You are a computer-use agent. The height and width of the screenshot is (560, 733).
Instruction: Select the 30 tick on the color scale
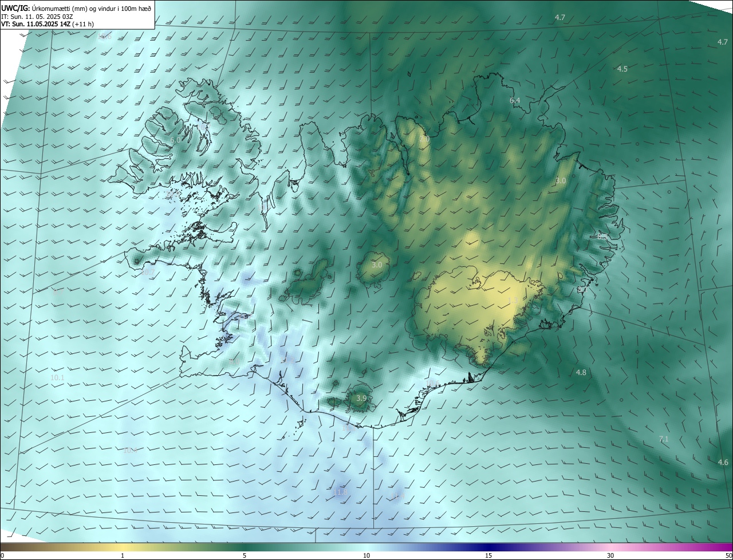(x=610, y=555)
